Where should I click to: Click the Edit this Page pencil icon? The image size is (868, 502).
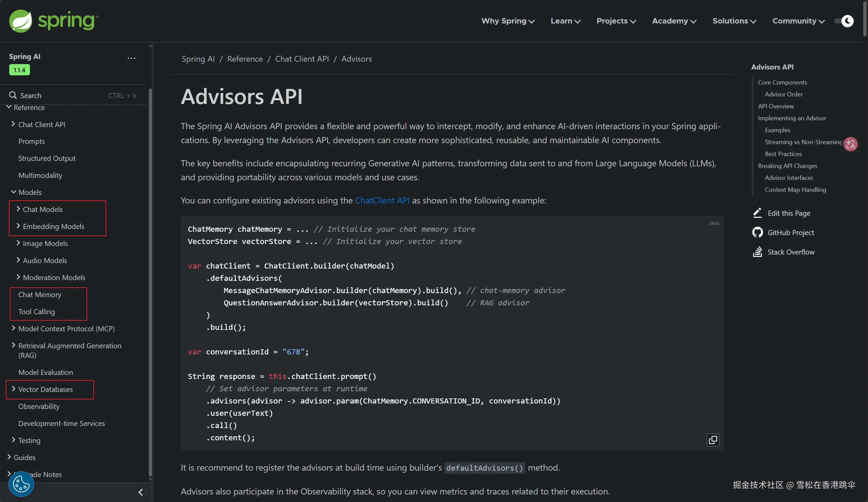point(757,213)
